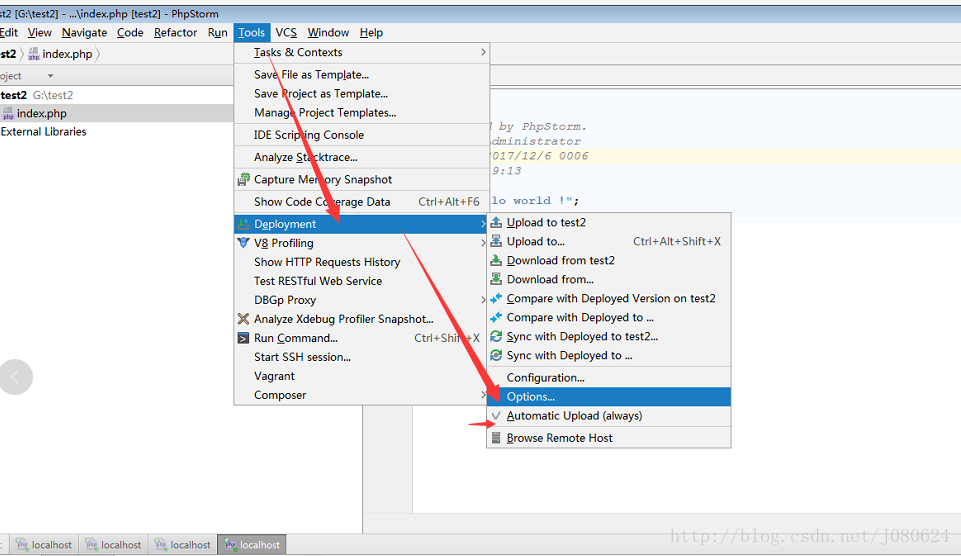Open the VCS menu
The width and height of the screenshot is (961, 556).
286,32
